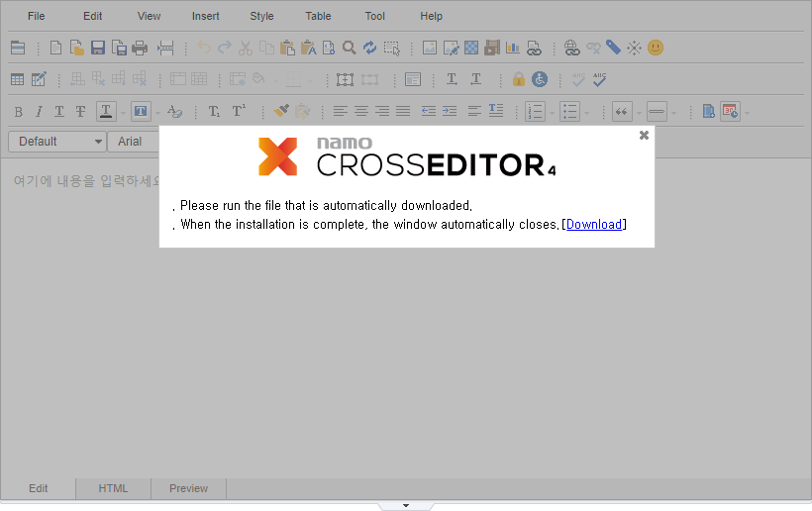The width and height of the screenshot is (812, 511).
Task: Open the View menu
Action: 149,16
